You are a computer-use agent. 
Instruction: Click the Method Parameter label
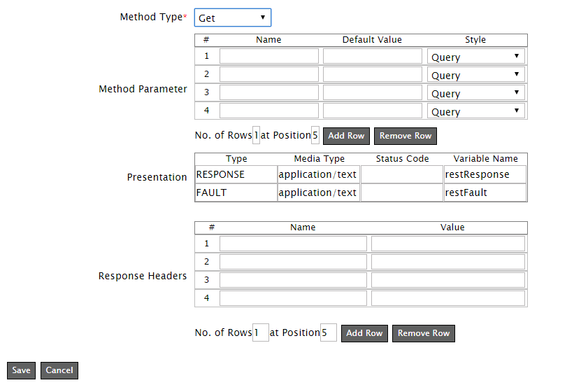click(x=143, y=89)
